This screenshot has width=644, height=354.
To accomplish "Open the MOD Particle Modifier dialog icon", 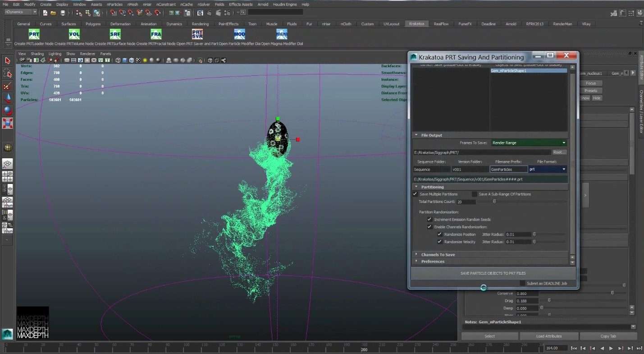I will click(x=239, y=34).
